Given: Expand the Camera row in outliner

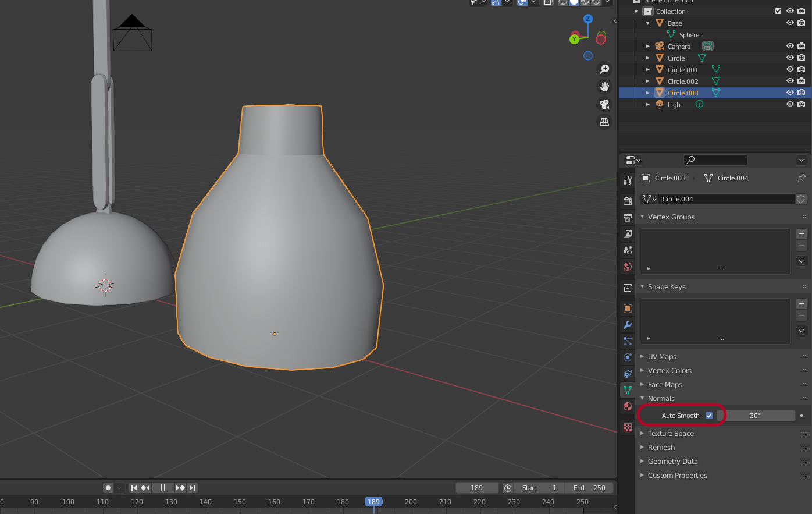Looking at the screenshot, I should pos(648,47).
